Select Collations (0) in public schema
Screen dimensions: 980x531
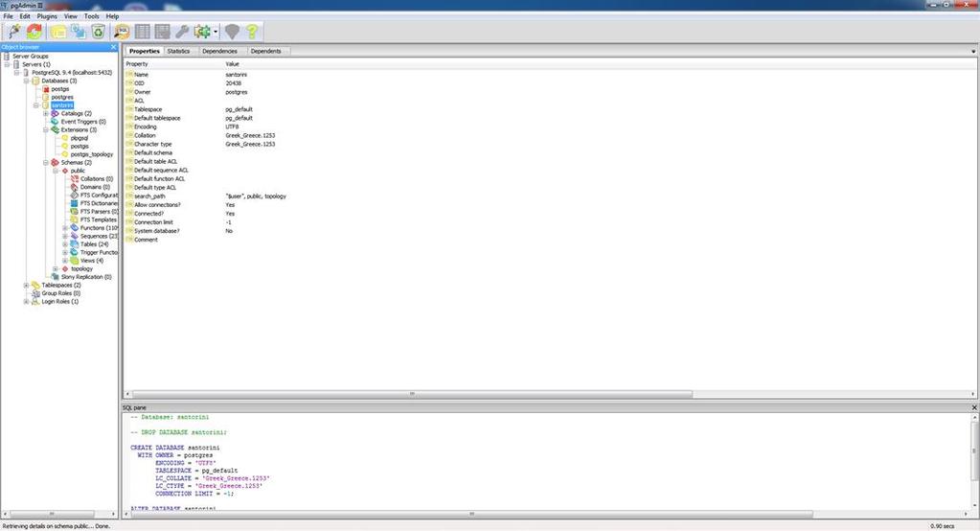pyautogui.click(x=96, y=179)
